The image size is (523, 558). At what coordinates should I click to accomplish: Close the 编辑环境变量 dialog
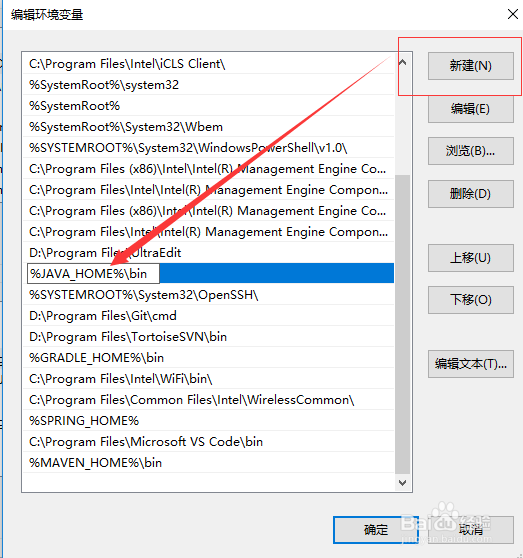[x=513, y=14]
